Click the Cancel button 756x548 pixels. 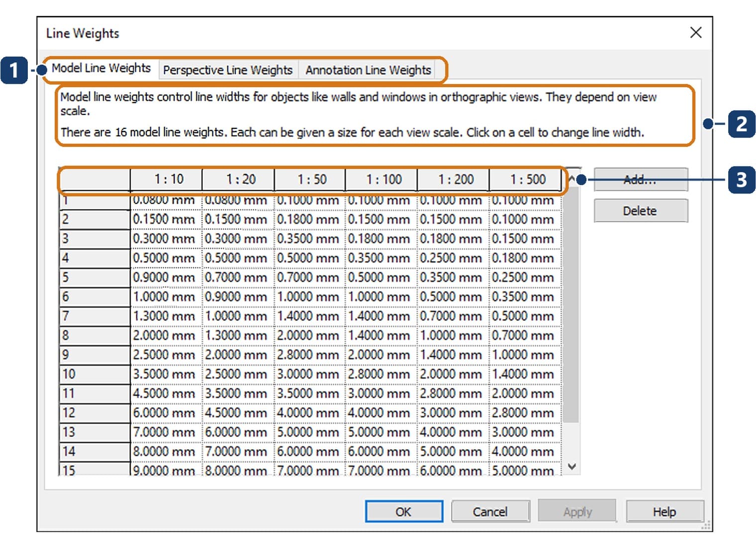point(490,512)
